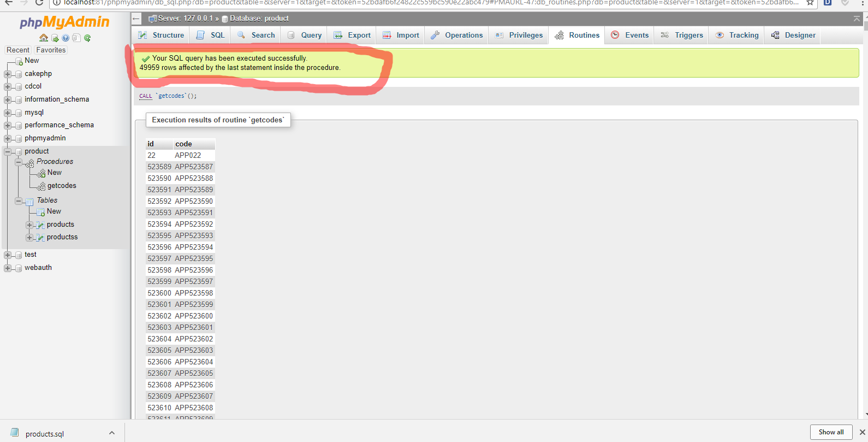Screen dimensions: 868x442
Task: Click the Recent tables button
Action: click(18, 50)
